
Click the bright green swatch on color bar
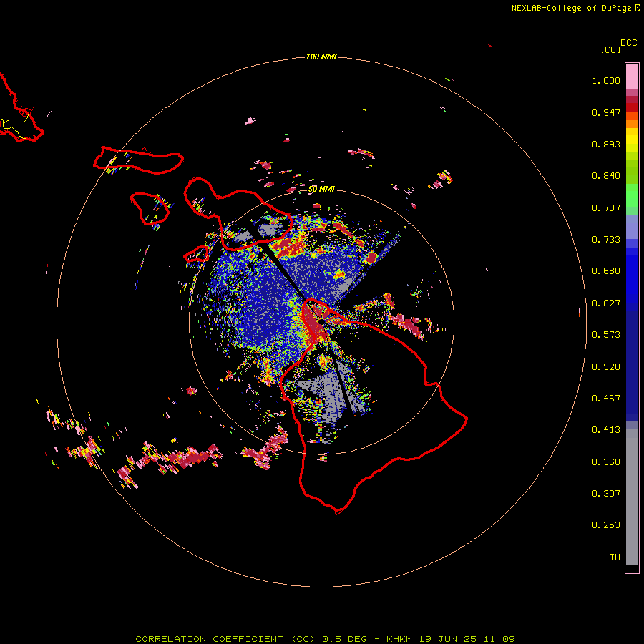pos(632,195)
